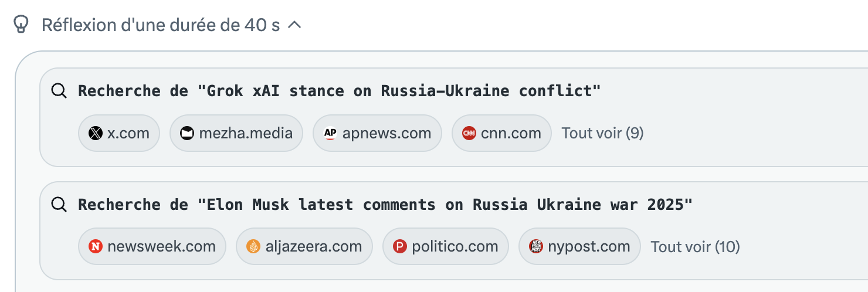This screenshot has height=292, width=868.
Task: Click the Al Jazeera logo icon
Action: click(253, 246)
